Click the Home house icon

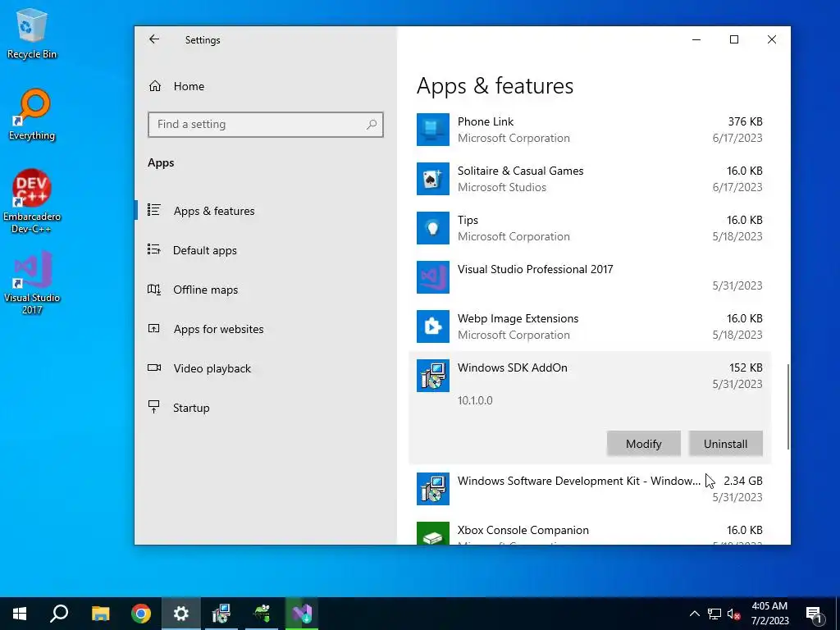pos(155,85)
